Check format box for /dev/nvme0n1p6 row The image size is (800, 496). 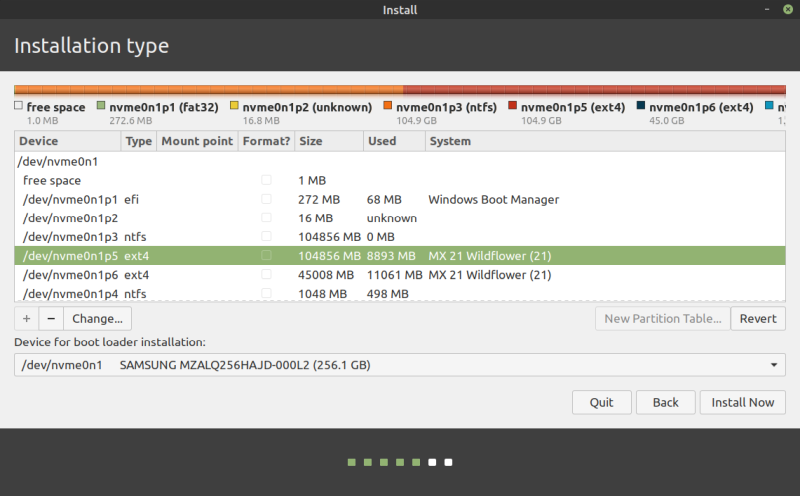(266, 275)
